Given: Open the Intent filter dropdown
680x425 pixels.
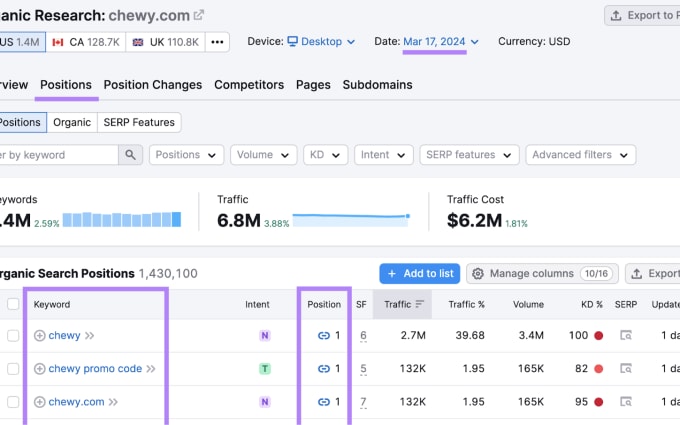Looking at the screenshot, I should 383,155.
